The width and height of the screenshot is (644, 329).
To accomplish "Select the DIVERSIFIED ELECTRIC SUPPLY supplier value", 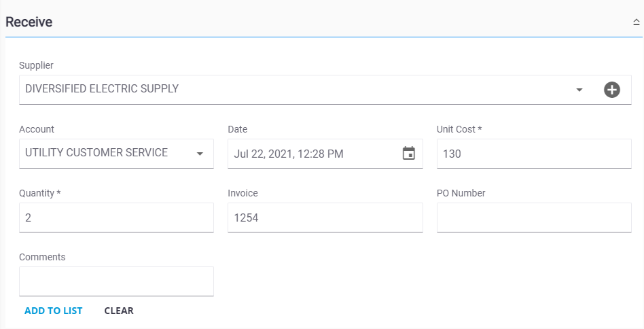I will coord(102,89).
